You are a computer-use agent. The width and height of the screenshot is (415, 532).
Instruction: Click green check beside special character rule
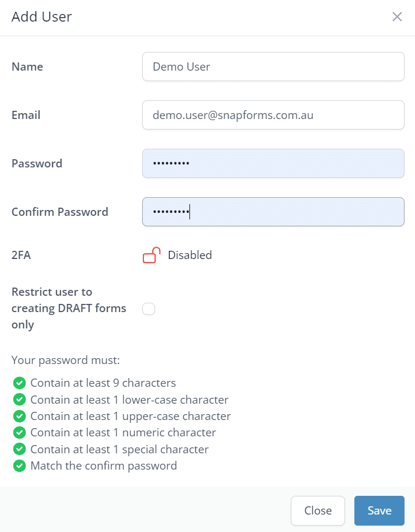[x=19, y=449]
